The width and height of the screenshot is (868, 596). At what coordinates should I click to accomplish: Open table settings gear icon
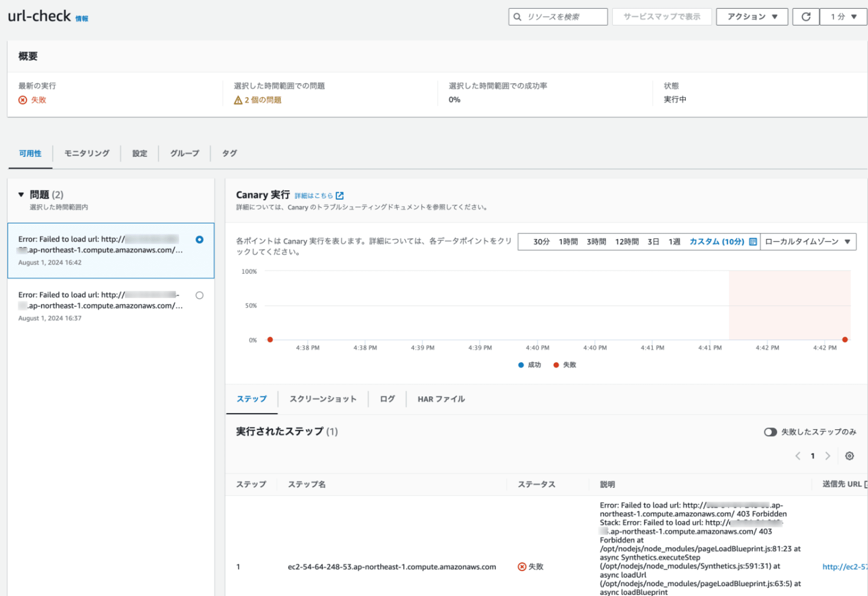849,456
